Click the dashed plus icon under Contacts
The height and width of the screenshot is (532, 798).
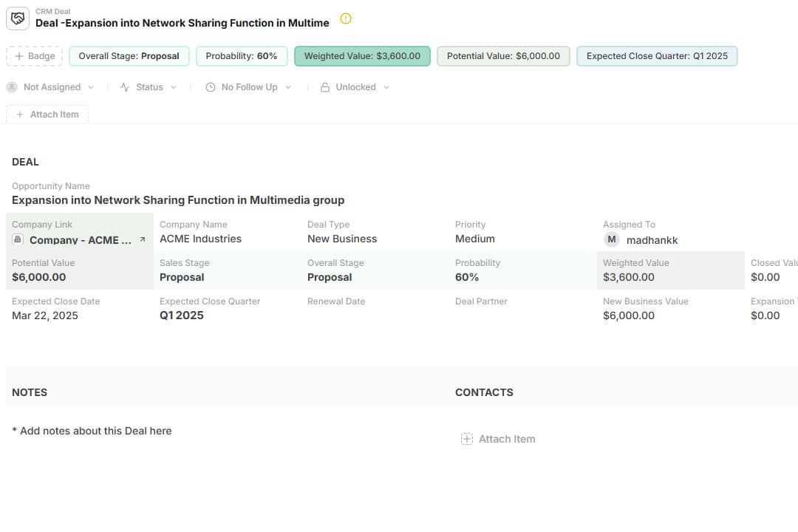[x=467, y=439]
